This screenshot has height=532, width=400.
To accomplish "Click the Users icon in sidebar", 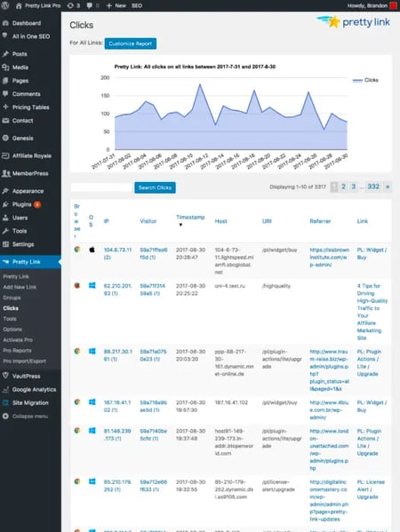I will click(5, 218).
